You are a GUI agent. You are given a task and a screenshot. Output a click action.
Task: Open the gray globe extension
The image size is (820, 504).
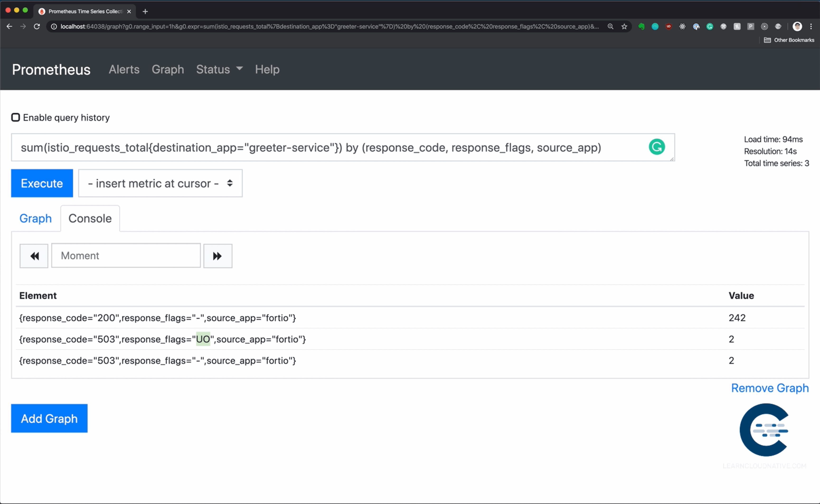click(778, 26)
